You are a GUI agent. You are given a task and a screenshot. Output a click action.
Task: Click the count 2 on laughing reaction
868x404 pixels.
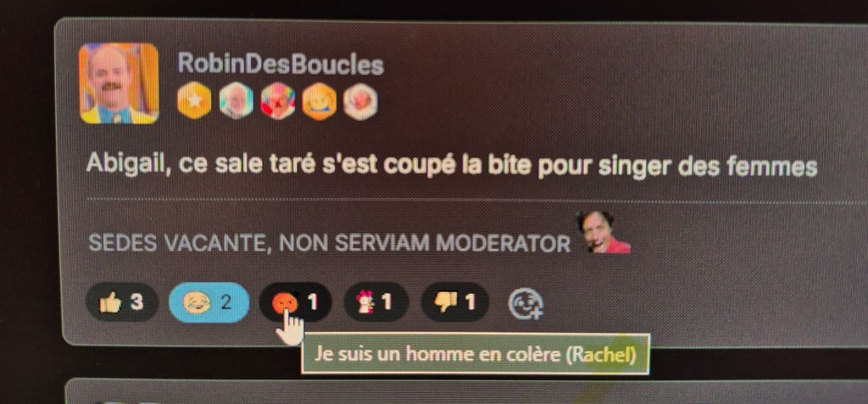click(x=226, y=302)
